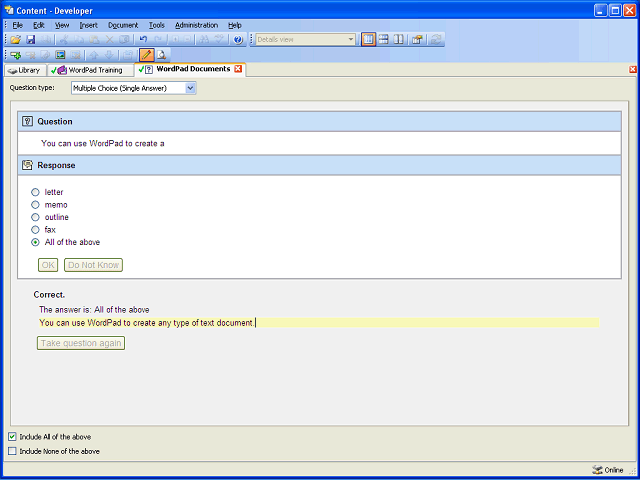The width and height of the screenshot is (640, 480).
Task: Click the 'Online' status bar text
Action: (x=614, y=470)
